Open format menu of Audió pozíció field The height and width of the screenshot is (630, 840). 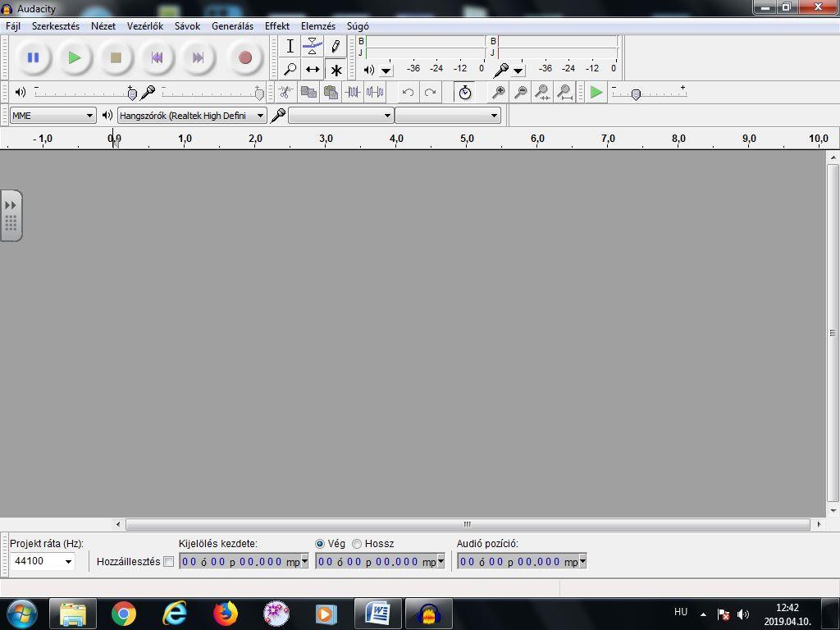pos(583,561)
